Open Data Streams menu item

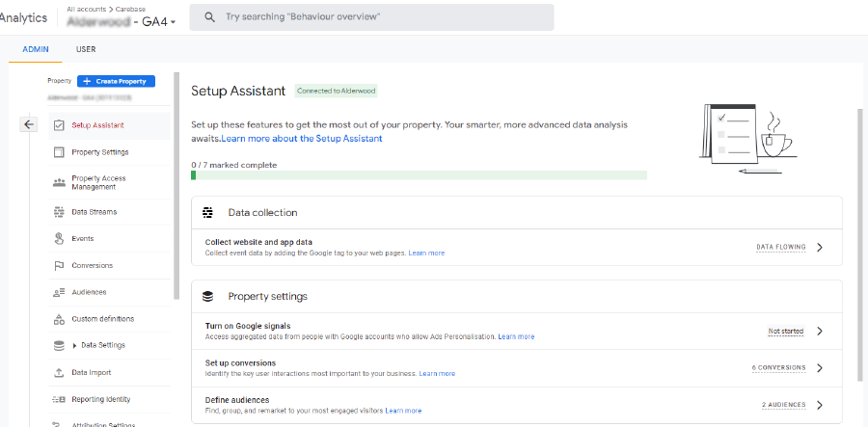coord(110,212)
